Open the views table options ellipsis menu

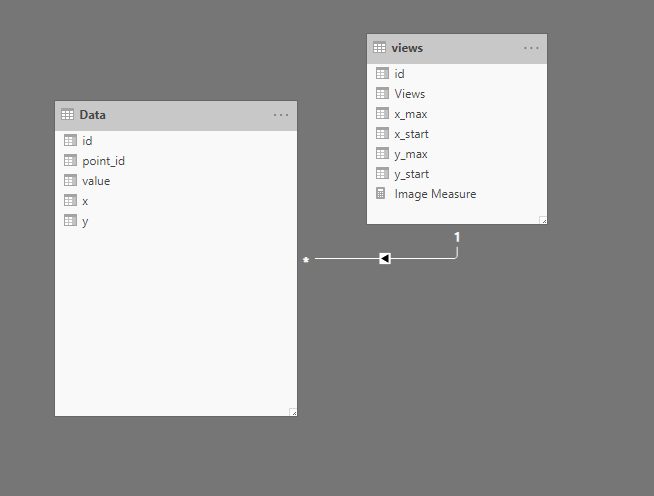point(531,48)
